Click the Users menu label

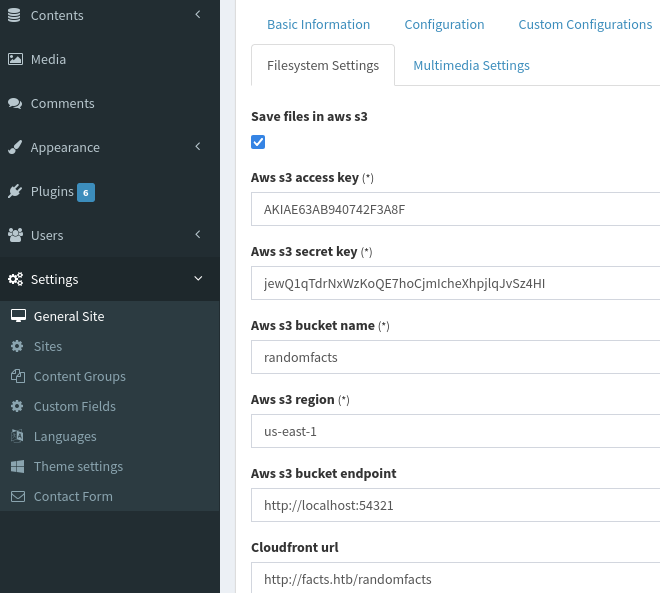tap(47, 236)
